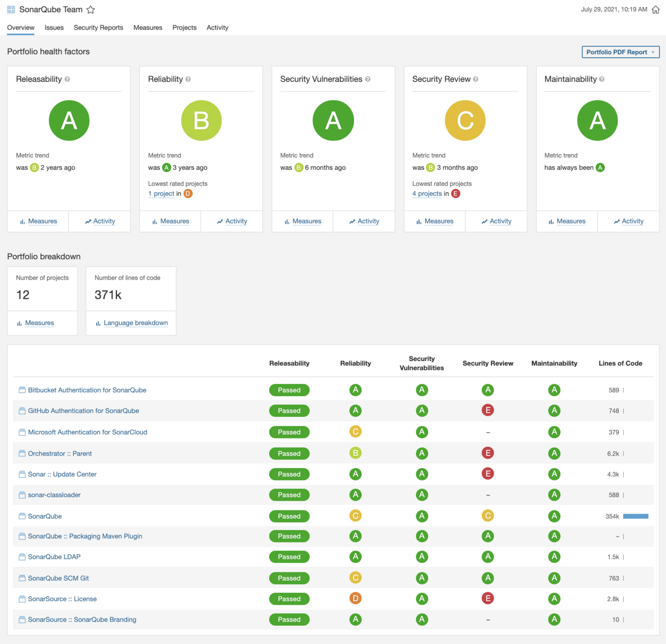Click Orchestrator Parent Reliability B rating

355,453
